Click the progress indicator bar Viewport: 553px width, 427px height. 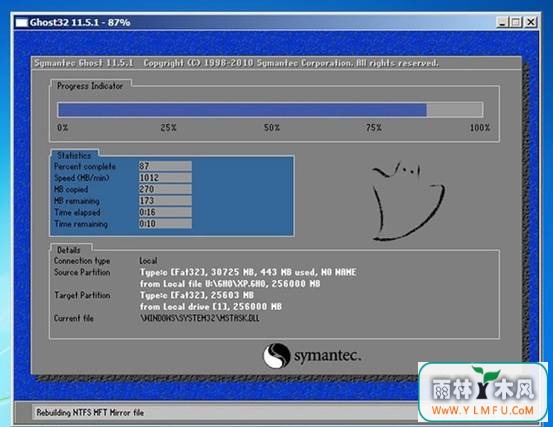(x=270, y=110)
